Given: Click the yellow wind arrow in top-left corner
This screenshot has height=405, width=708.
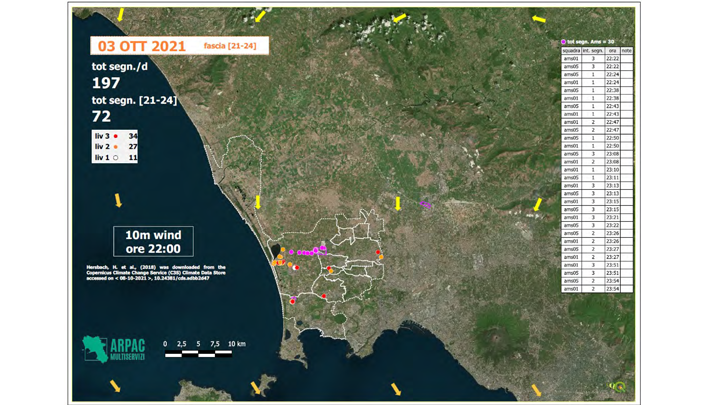Looking at the screenshot, I should pyautogui.click(x=121, y=15).
